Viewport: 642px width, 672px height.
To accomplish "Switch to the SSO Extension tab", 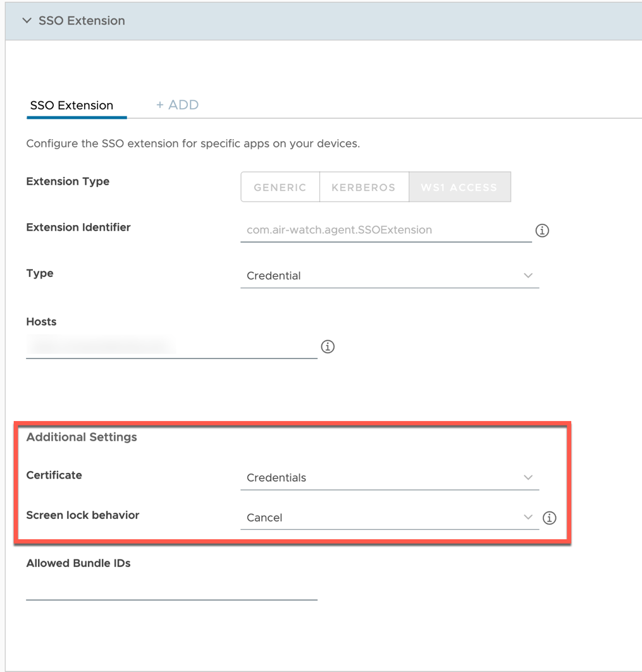I will pos(71,106).
